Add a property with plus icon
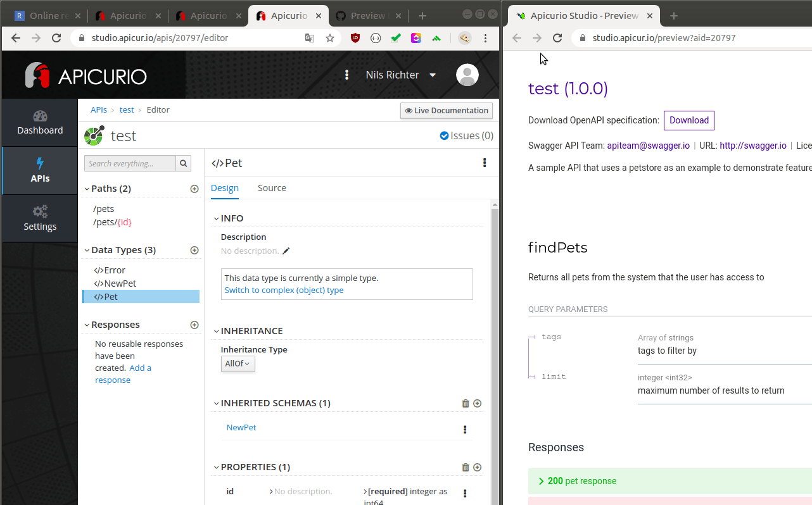Screen dimensions: 812x505 pyautogui.click(x=478, y=468)
